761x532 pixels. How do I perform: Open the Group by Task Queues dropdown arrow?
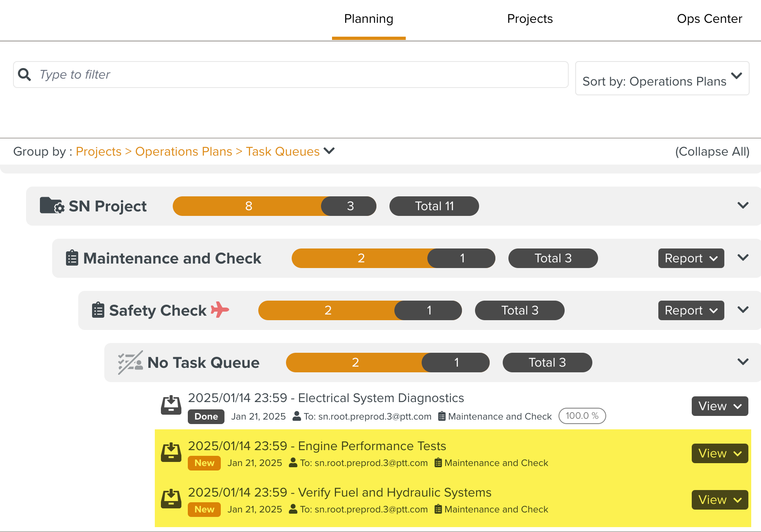(329, 151)
